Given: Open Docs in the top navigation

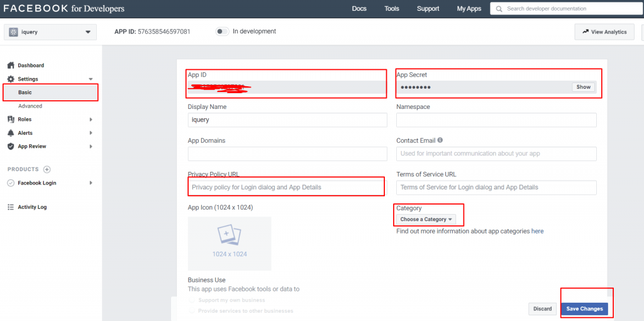Looking at the screenshot, I should pos(359,9).
